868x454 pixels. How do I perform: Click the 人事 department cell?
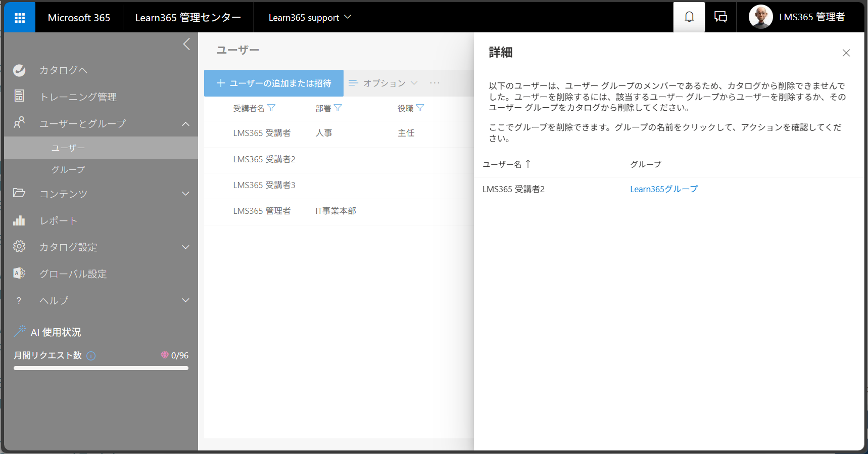(324, 133)
